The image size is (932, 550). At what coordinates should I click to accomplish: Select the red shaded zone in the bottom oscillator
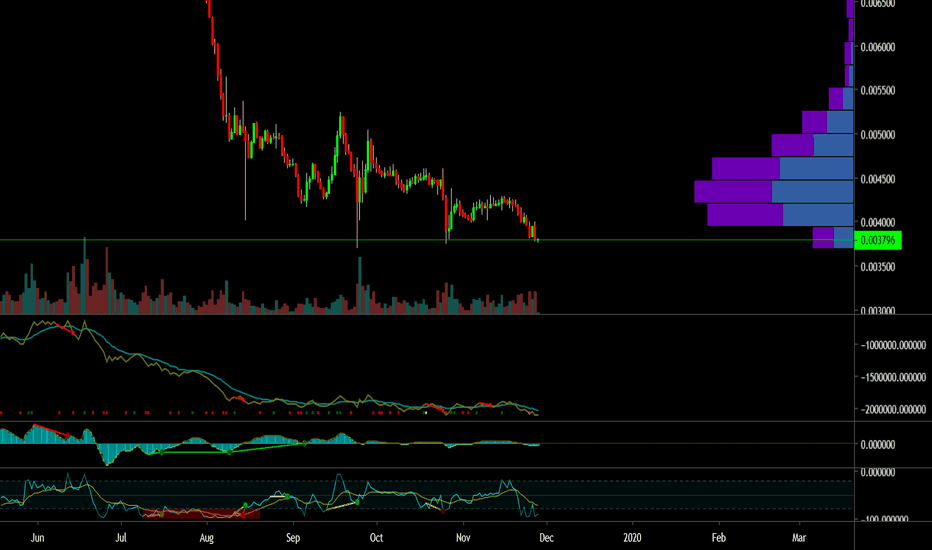click(201, 514)
